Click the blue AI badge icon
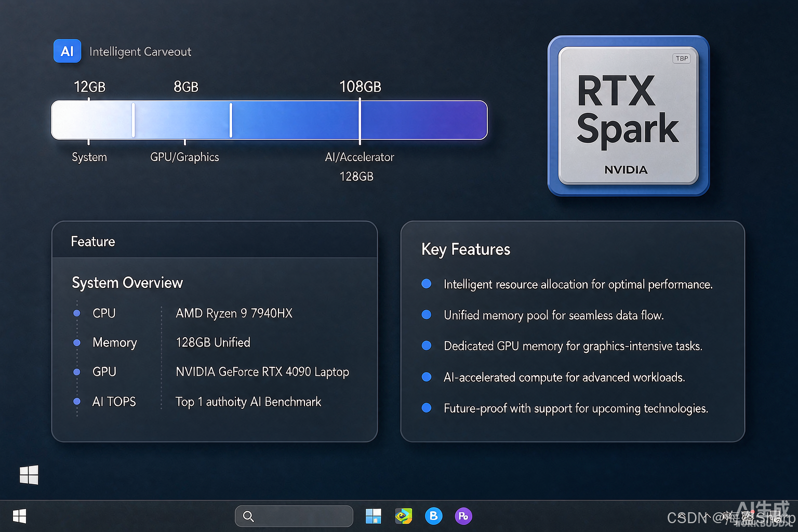The width and height of the screenshot is (798, 532). pos(67,51)
